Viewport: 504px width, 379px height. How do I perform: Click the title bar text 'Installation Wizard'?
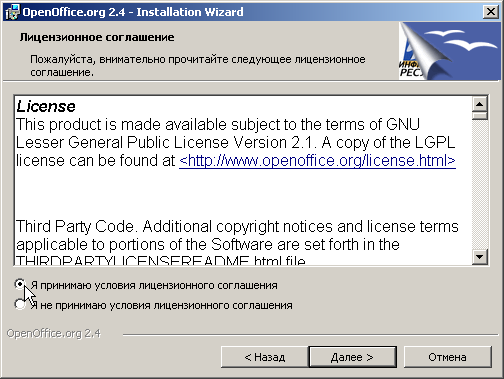190,12
